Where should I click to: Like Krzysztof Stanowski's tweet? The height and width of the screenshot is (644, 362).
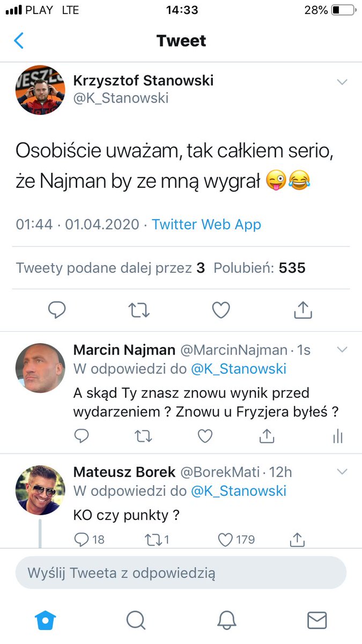[220, 310]
